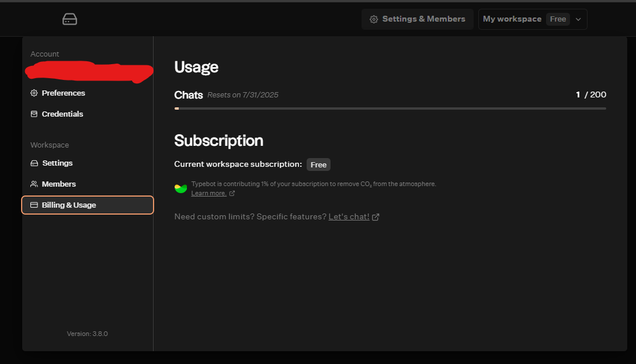Go to Members section

[88, 184]
